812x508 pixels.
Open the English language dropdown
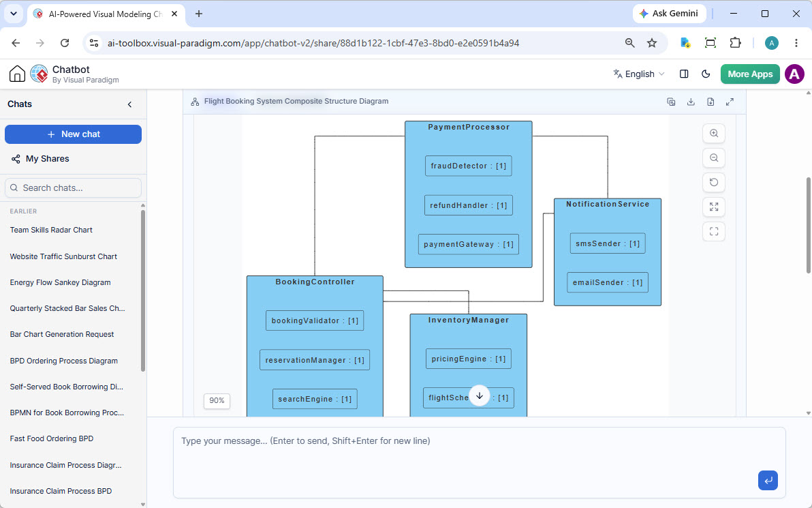639,74
